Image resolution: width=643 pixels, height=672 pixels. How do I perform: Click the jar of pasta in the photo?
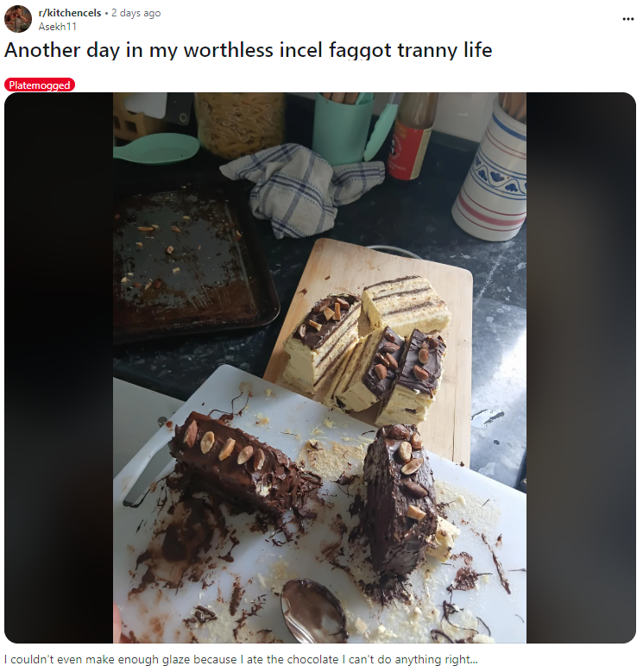click(240, 124)
